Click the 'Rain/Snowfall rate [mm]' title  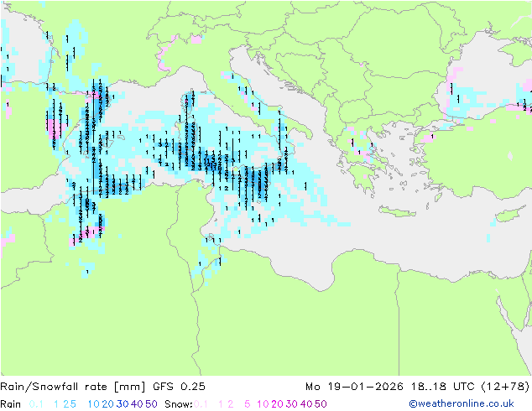[73, 387]
